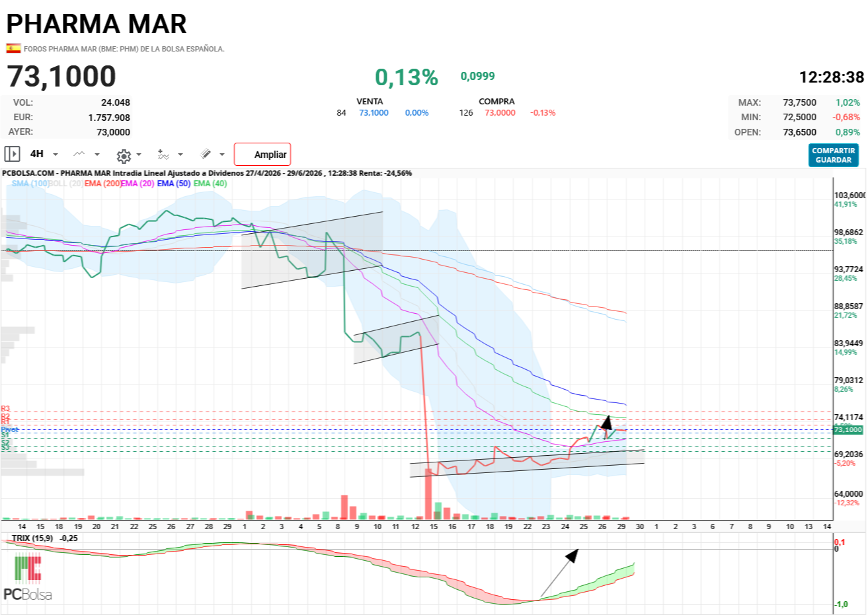This screenshot has width=868, height=615.
Task: Toggle the EMA (40) indicator legend
Action: point(210,184)
